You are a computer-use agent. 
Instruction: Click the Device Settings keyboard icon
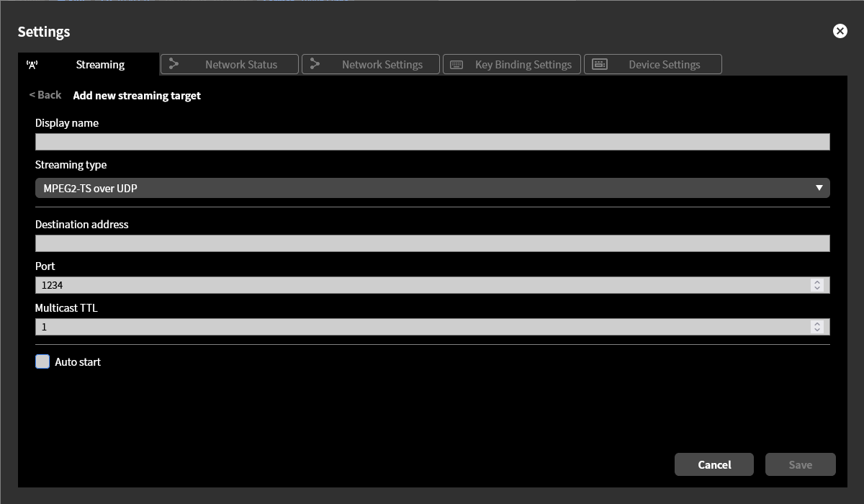pos(599,64)
